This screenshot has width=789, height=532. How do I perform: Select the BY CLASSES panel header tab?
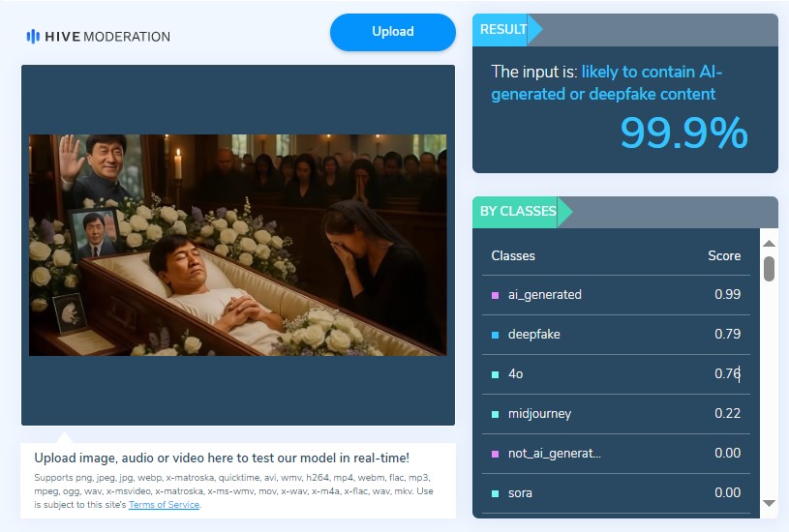click(x=518, y=211)
